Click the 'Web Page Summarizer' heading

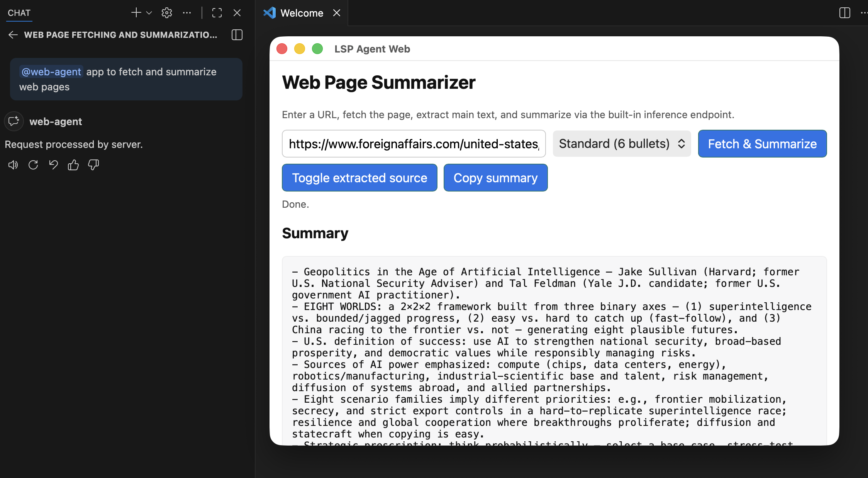point(379,82)
